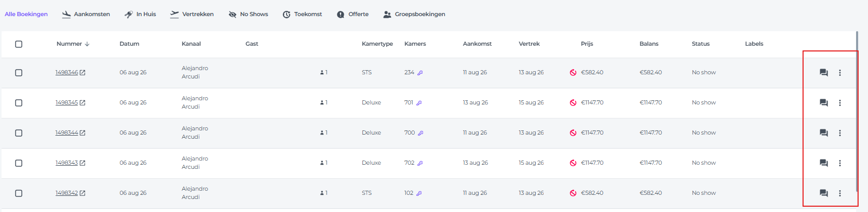Screen dimensions: 868x212
Task: Switch to the No Shows tab
Action: click(248, 14)
